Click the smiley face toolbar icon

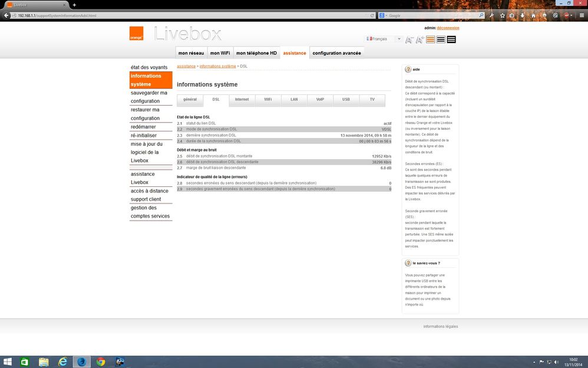click(544, 15)
